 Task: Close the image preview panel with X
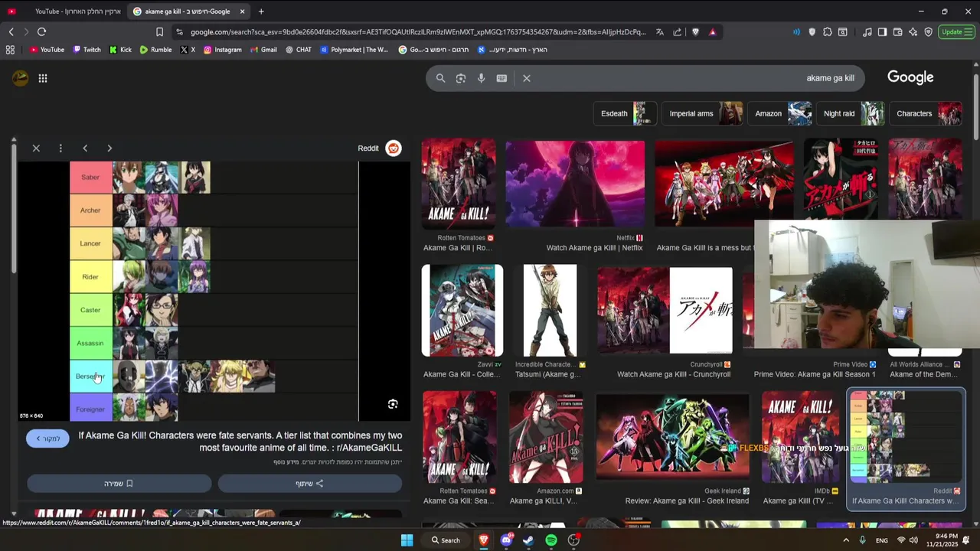click(x=36, y=148)
